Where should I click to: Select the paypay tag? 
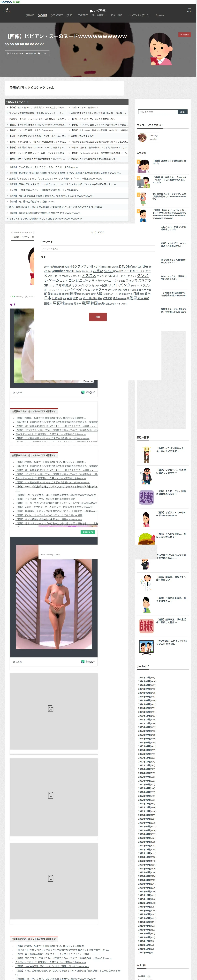click(125, 266)
